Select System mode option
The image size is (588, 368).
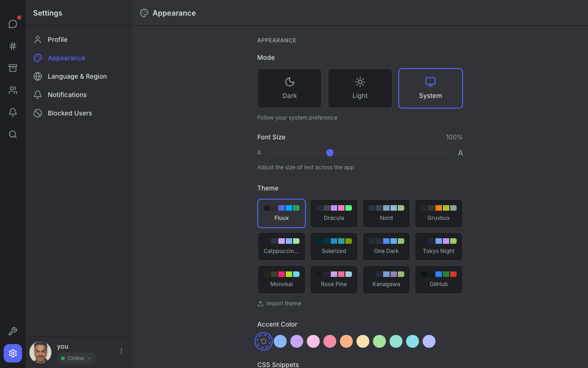click(x=430, y=88)
